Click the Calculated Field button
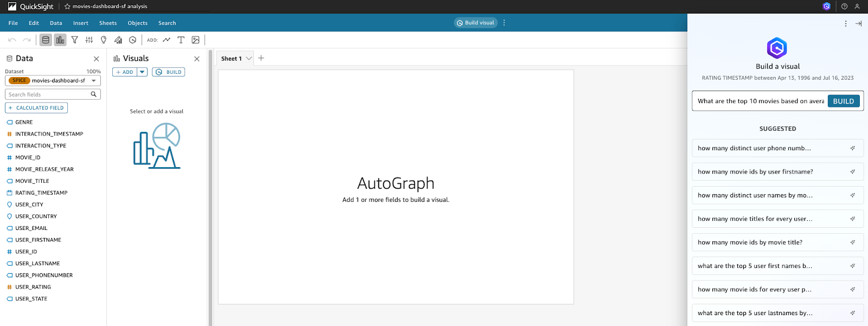This screenshot has width=868, height=326. click(x=36, y=108)
